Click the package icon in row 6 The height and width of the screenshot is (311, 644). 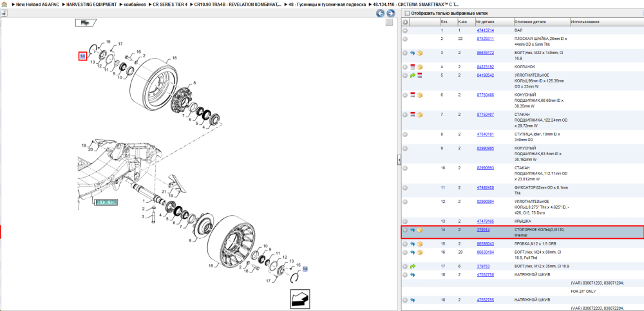tap(420, 95)
